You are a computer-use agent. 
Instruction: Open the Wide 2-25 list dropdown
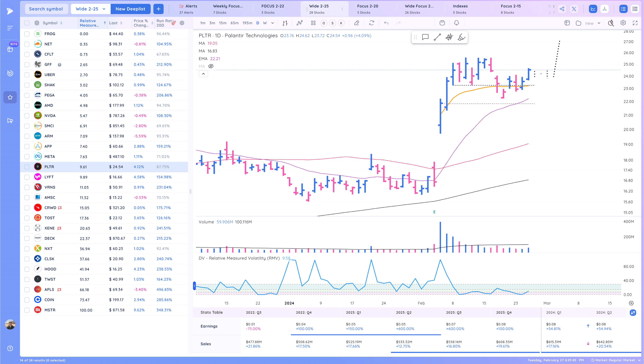90,9
